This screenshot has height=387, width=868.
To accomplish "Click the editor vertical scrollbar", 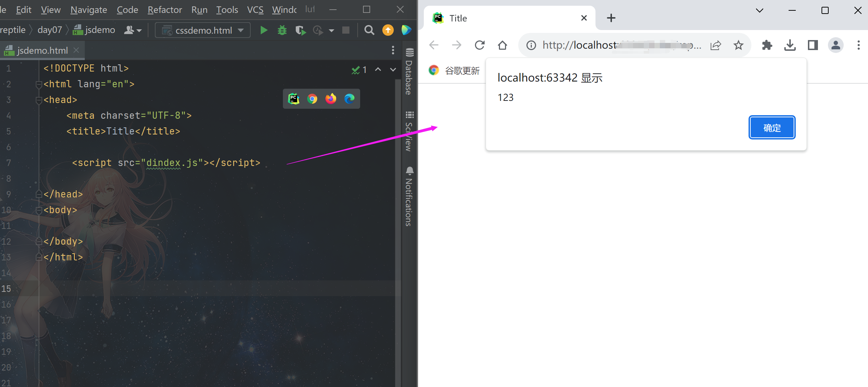I will tap(398, 215).
